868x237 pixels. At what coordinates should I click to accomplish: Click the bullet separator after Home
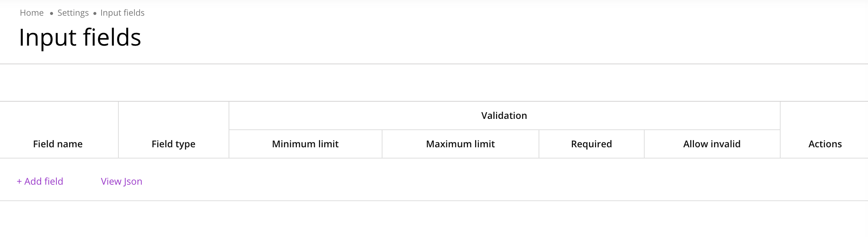pos(52,13)
